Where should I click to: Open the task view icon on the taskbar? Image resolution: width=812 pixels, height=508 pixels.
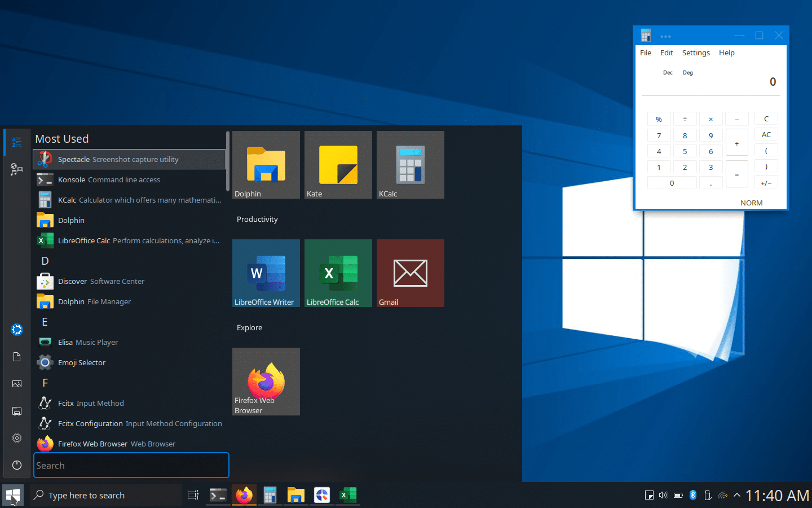click(193, 495)
